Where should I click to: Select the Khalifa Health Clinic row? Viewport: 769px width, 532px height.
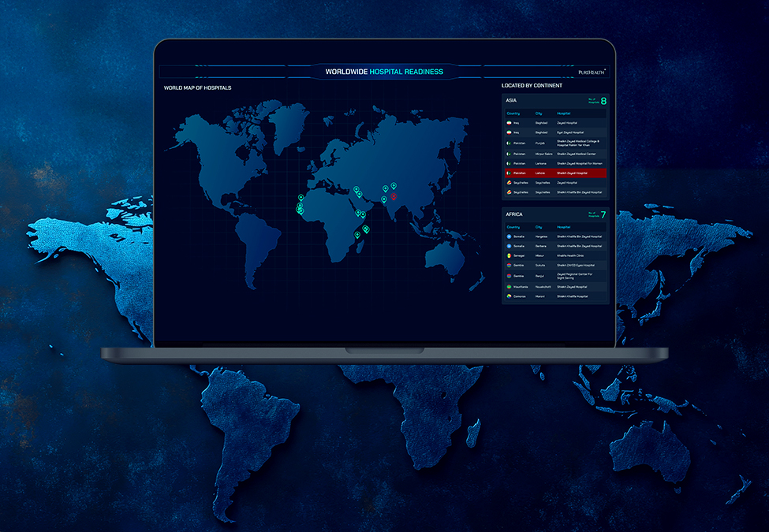point(555,256)
